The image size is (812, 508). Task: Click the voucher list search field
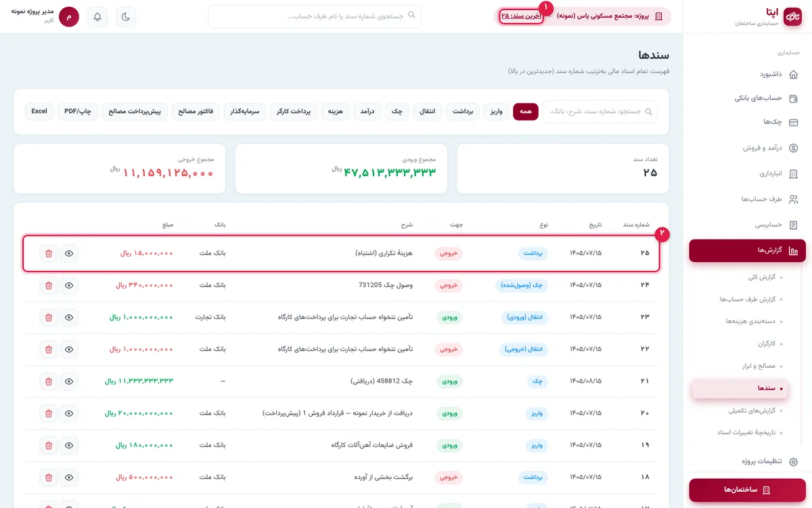pos(600,112)
